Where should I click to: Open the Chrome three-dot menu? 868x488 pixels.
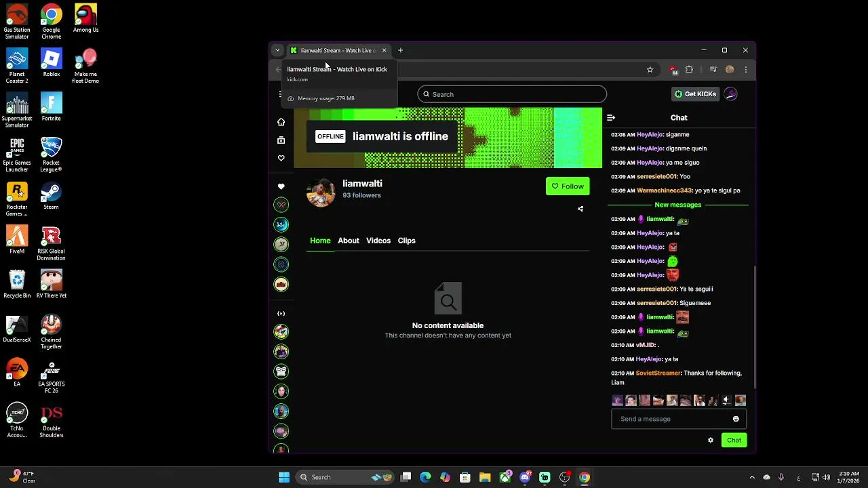click(746, 69)
